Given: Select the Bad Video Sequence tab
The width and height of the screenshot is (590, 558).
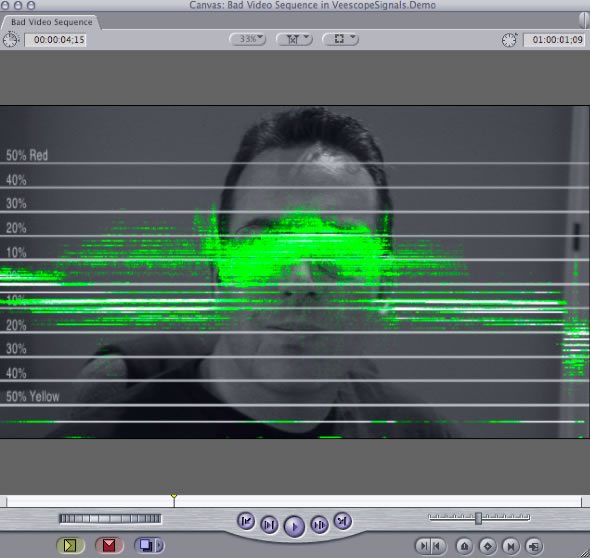Looking at the screenshot, I should 52,22.
